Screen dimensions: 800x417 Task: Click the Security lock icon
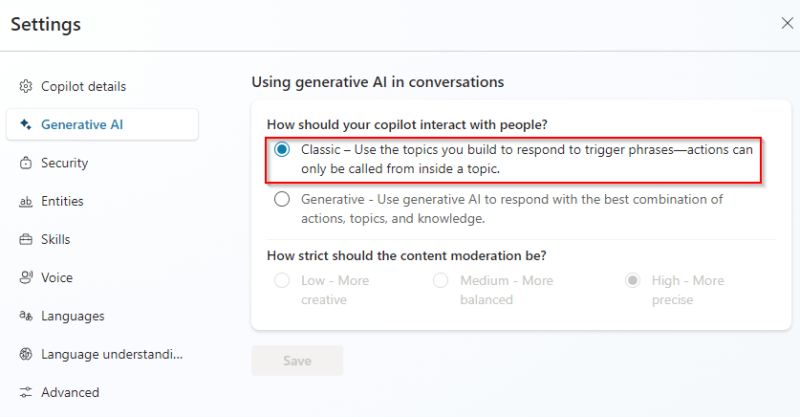(x=26, y=163)
